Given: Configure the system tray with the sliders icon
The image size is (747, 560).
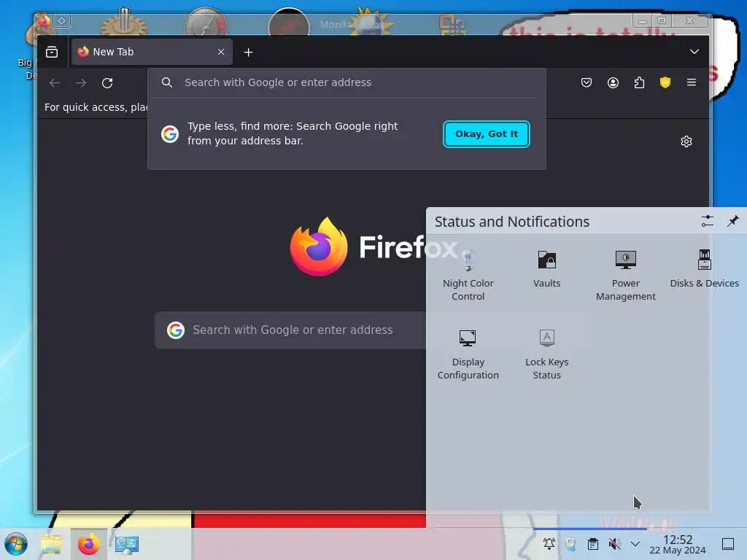Looking at the screenshot, I should point(708,221).
